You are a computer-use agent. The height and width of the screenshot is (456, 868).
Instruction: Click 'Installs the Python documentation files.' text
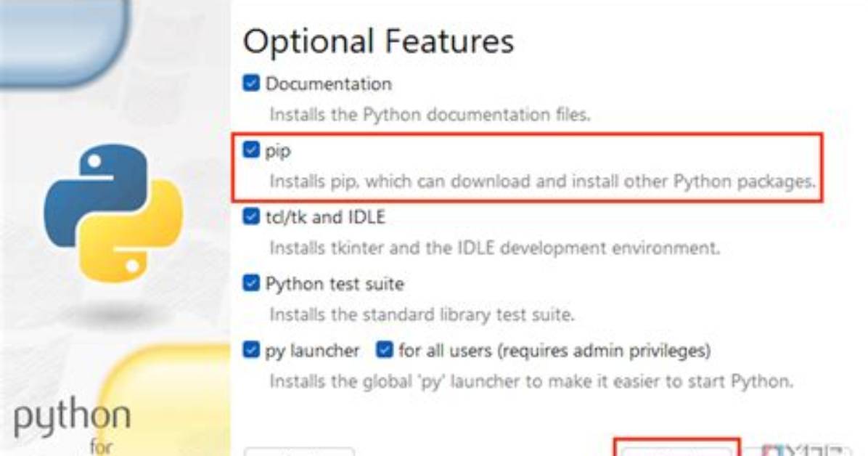click(430, 115)
